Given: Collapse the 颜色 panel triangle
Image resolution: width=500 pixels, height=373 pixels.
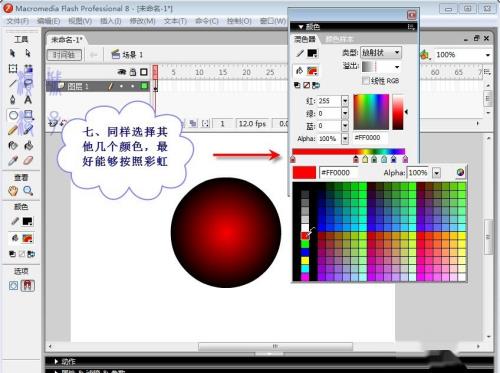Looking at the screenshot, I should click(301, 27).
